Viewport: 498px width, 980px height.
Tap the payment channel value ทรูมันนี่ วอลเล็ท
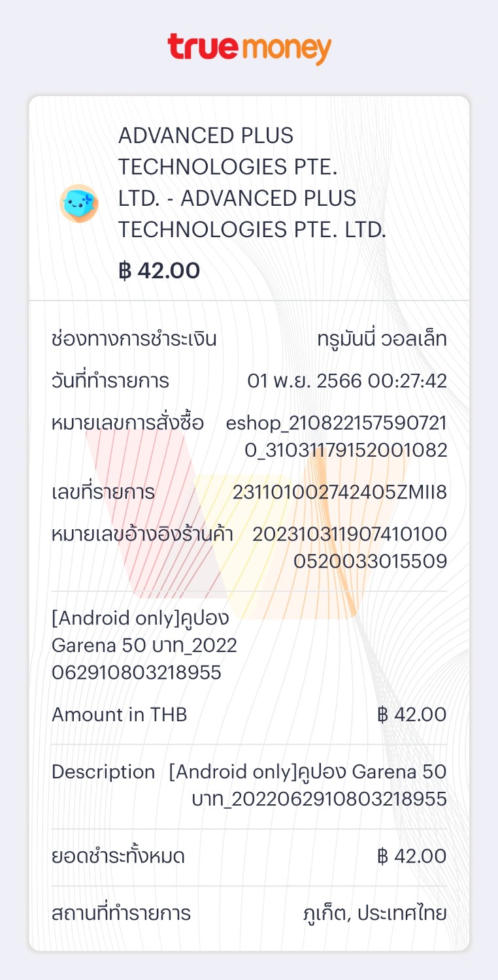[382, 340]
